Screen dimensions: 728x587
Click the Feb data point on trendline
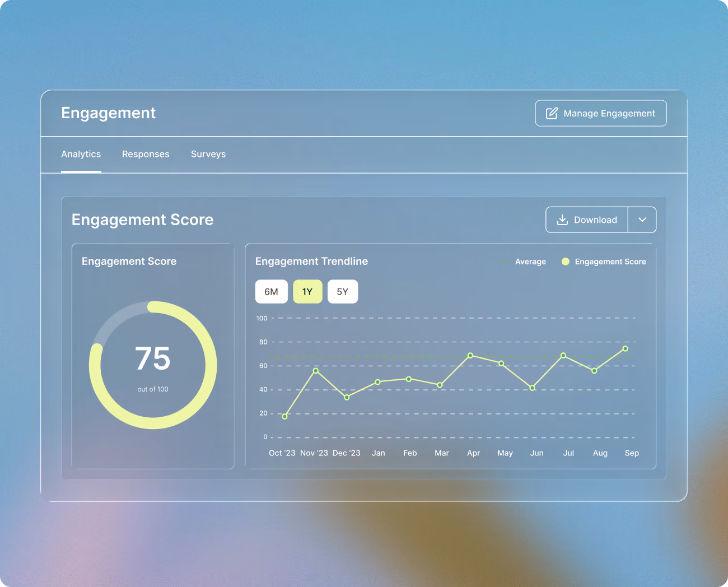pyautogui.click(x=409, y=379)
